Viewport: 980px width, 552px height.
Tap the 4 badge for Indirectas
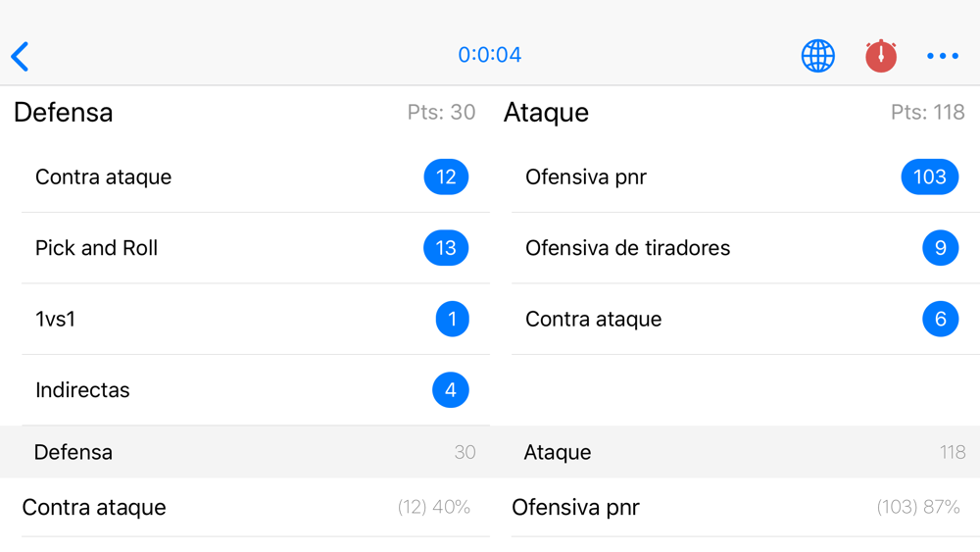[x=451, y=390]
